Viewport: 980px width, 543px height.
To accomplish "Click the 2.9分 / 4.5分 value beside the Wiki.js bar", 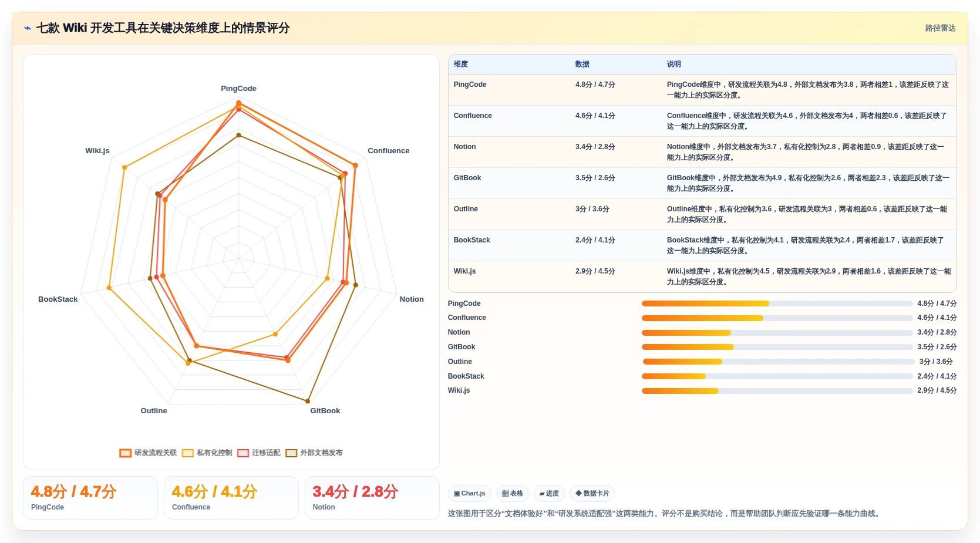I will [x=937, y=390].
